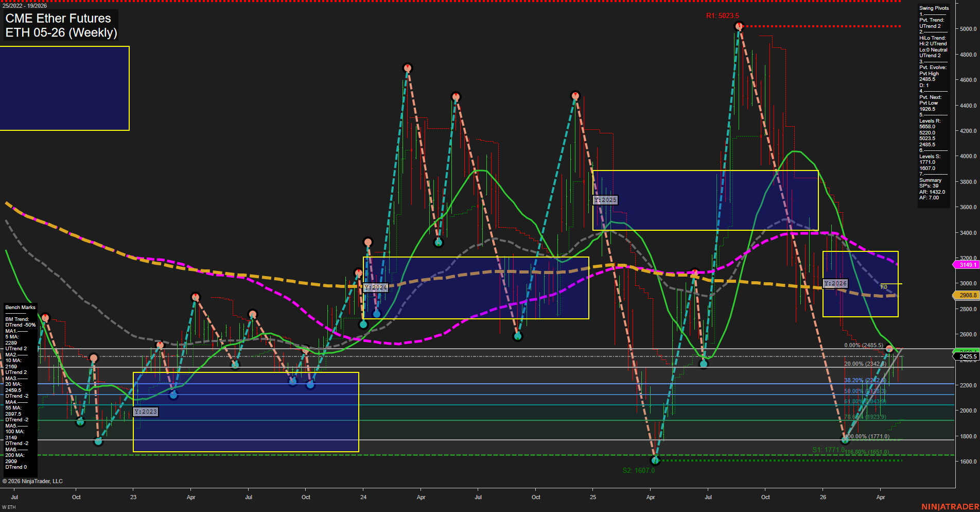Image resolution: width=980 pixels, height=512 pixels.
Task: Click the SP's: 39 summary line
Action: pos(929,186)
